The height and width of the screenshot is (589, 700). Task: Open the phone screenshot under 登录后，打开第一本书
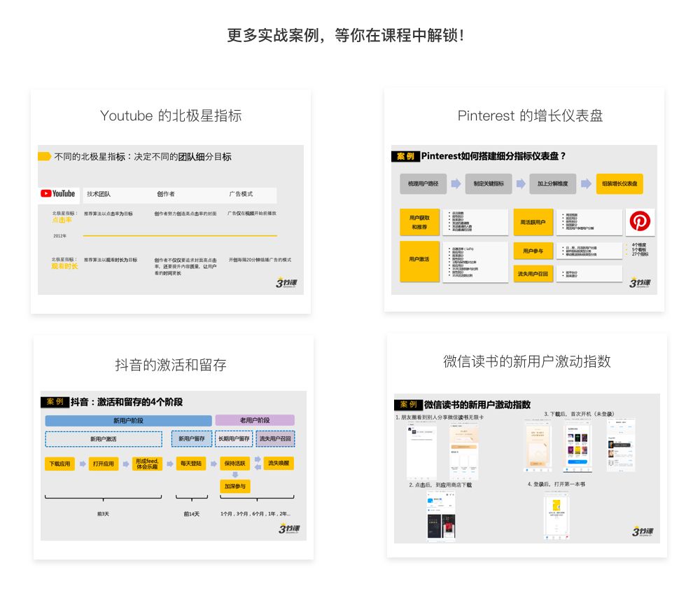tap(556, 515)
